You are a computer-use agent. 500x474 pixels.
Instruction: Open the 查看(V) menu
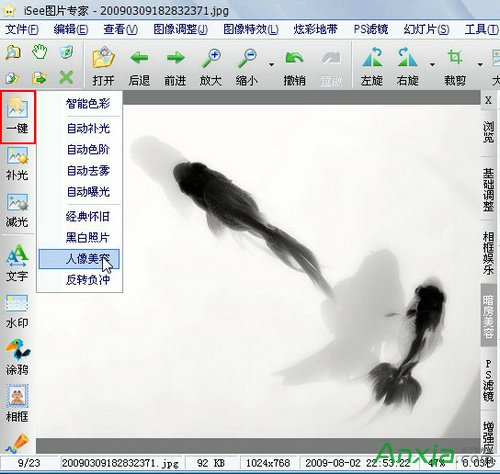pos(120,30)
